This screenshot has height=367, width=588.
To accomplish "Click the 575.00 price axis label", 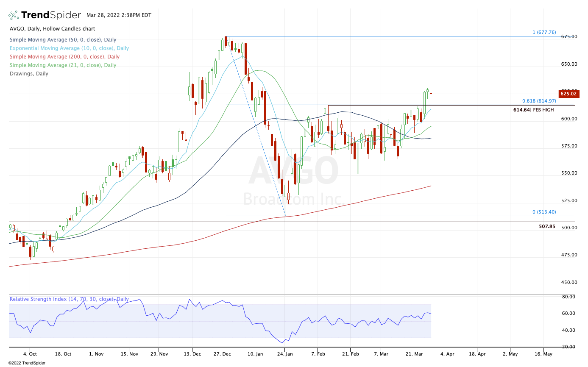I will [568, 146].
